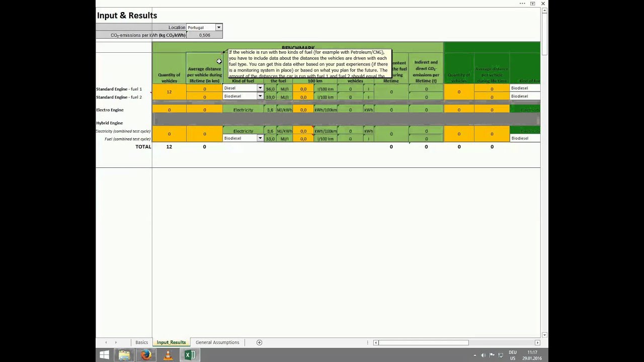This screenshot has height=362, width=644.
Task: Show hidden tray icons arrow
Action: click(475, 355)
